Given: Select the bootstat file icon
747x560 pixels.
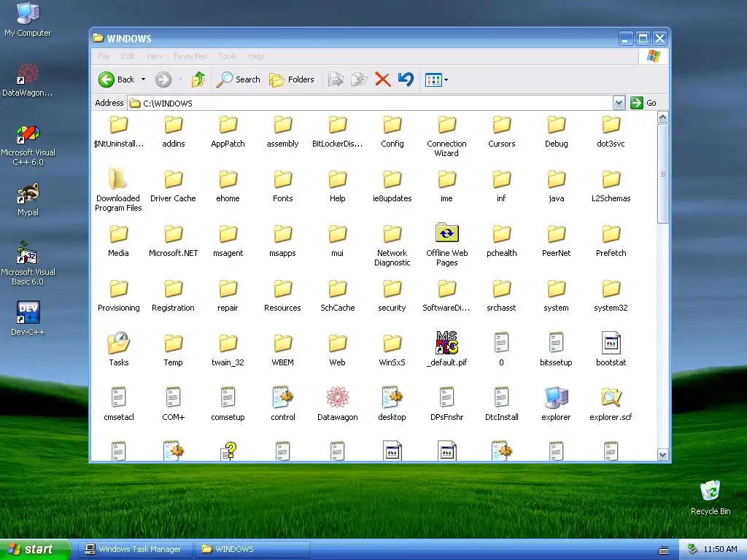Looking at the screenshot, I should 611,343.
